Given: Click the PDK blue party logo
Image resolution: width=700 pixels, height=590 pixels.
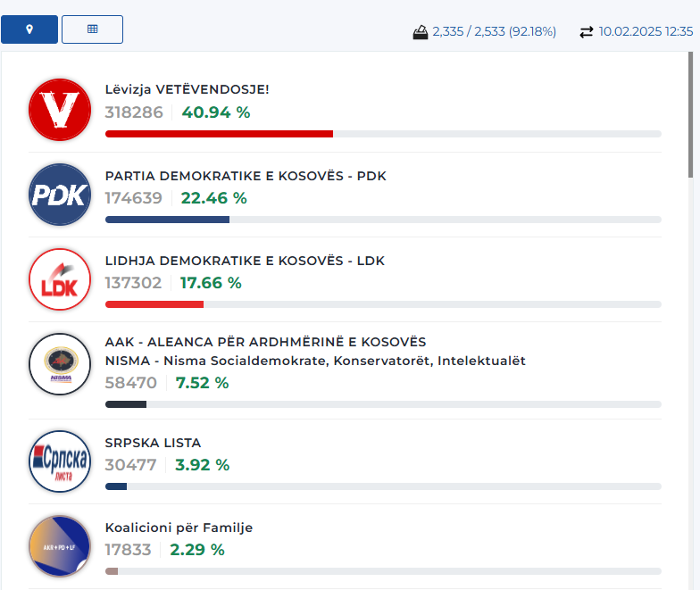Looking at the screenshot, I should point(60,195).
